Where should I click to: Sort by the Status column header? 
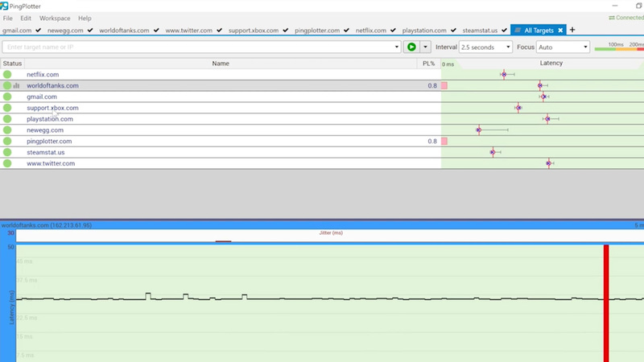click(12, 64)
